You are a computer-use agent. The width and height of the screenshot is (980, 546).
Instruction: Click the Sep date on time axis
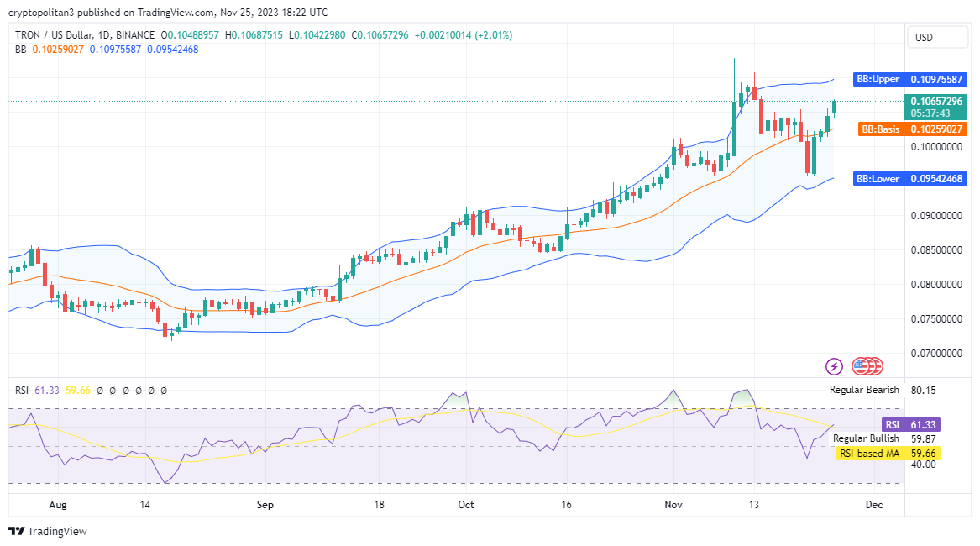tap(265, 505)
